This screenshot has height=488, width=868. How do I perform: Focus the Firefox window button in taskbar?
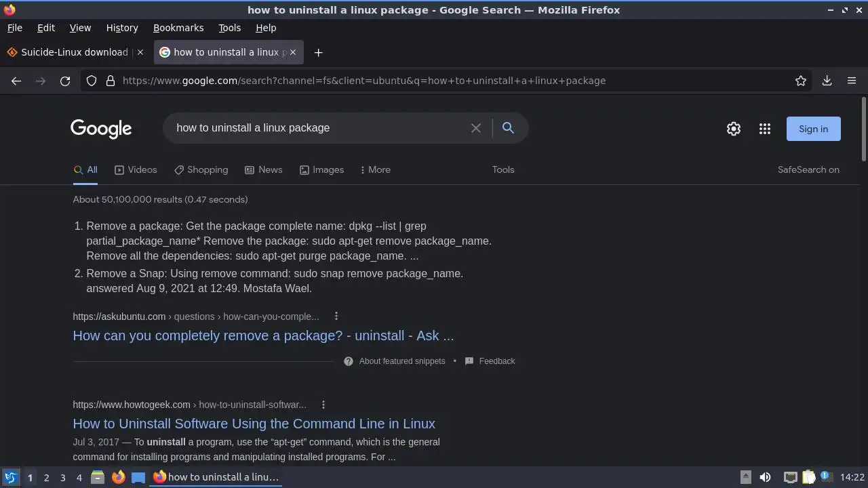coord(216,477)
